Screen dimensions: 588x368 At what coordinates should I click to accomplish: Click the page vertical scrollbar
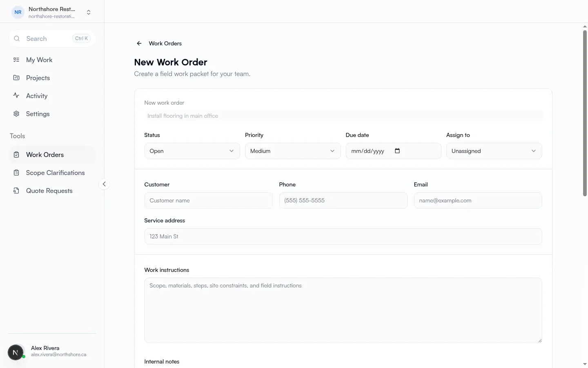pos(585,113)
